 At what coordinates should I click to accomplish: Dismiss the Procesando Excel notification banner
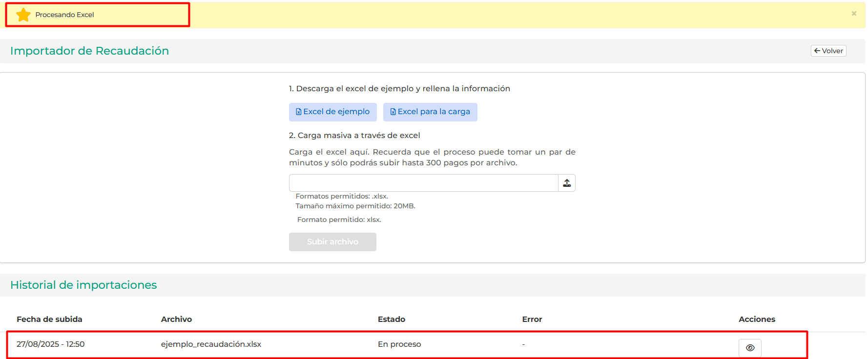pyautogui.click(x=854, y=14)
